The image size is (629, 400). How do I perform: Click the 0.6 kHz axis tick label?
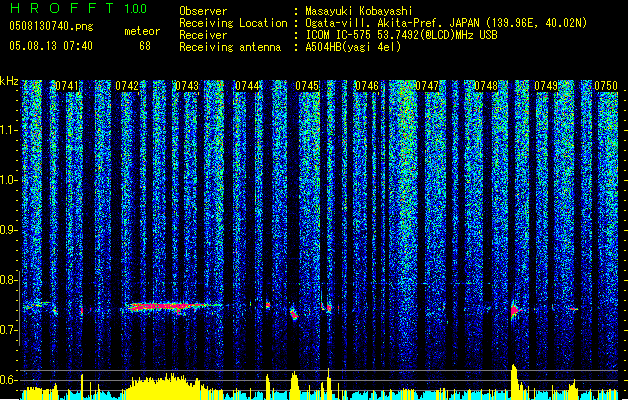pyautogui.click(x=8, y=380)
